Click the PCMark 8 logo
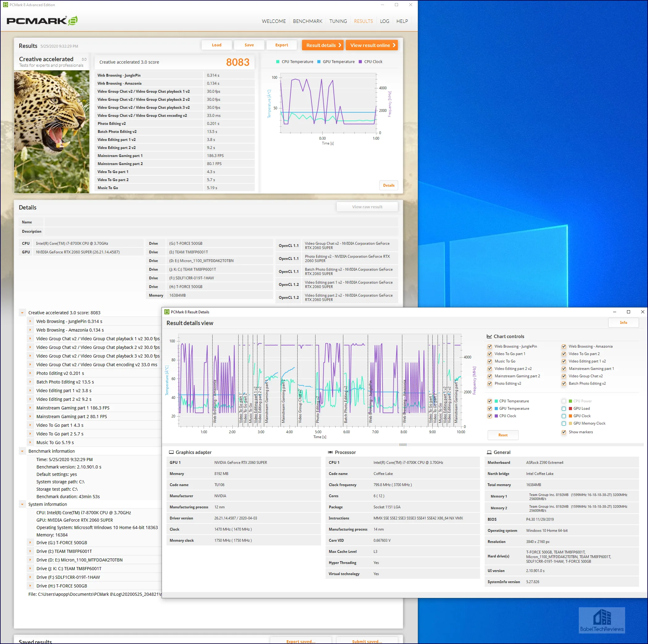Screen dimensions: 648x644 tap(42, 21)
